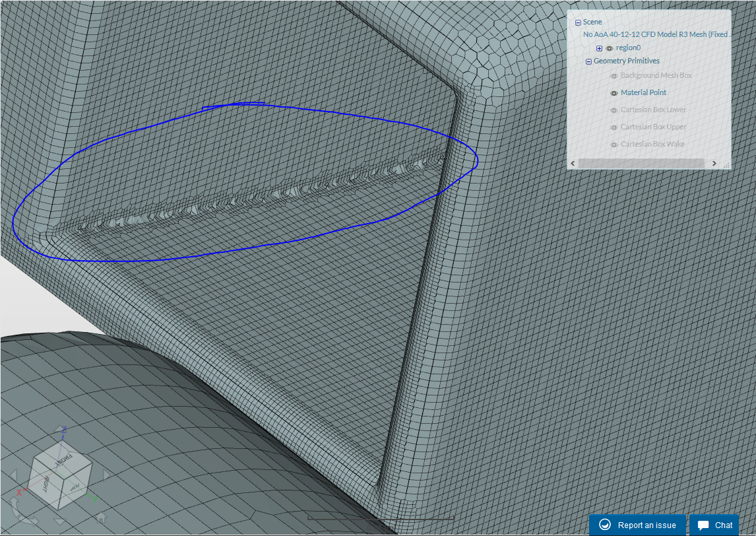
Task: Select the Material Point label
Action: (x=643, y=92)
